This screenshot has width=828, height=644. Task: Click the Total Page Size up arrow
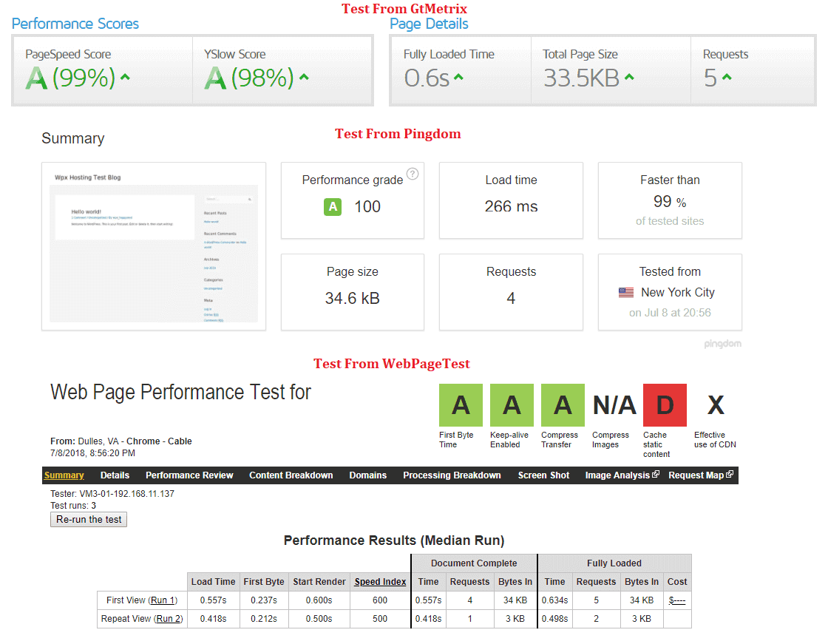coord(629,77)
